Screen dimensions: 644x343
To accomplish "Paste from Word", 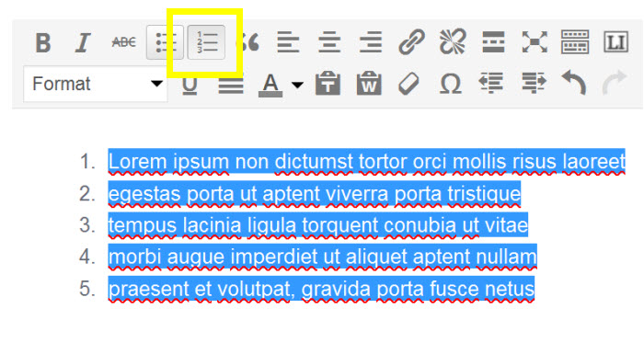I will tap(369, 84).
